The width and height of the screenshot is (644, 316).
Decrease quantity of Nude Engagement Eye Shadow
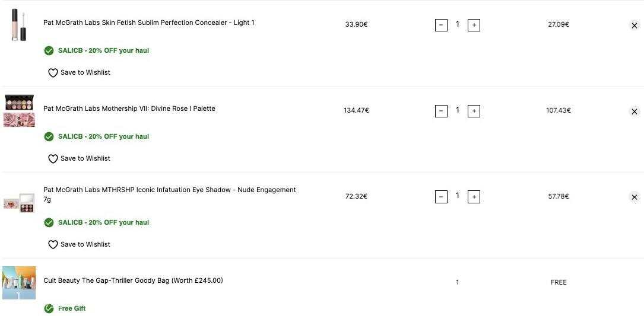click(441, 197)
